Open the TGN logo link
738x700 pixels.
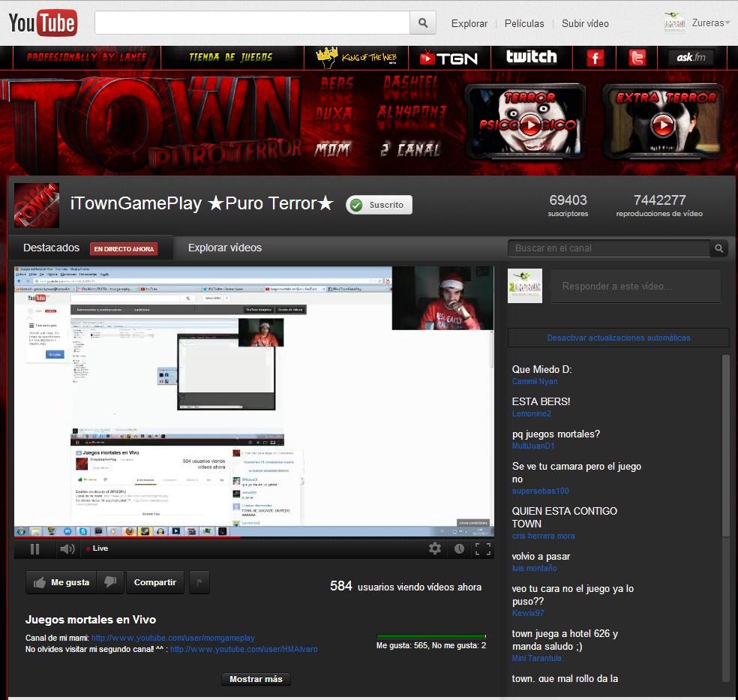coord(449,58)
